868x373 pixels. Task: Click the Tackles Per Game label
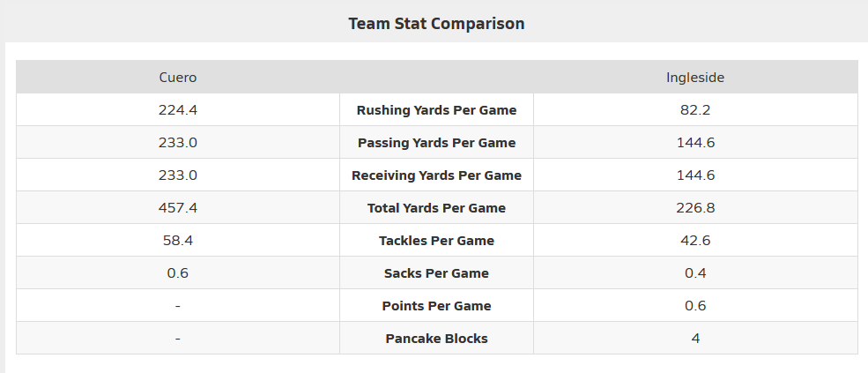[x=436, y=241]
